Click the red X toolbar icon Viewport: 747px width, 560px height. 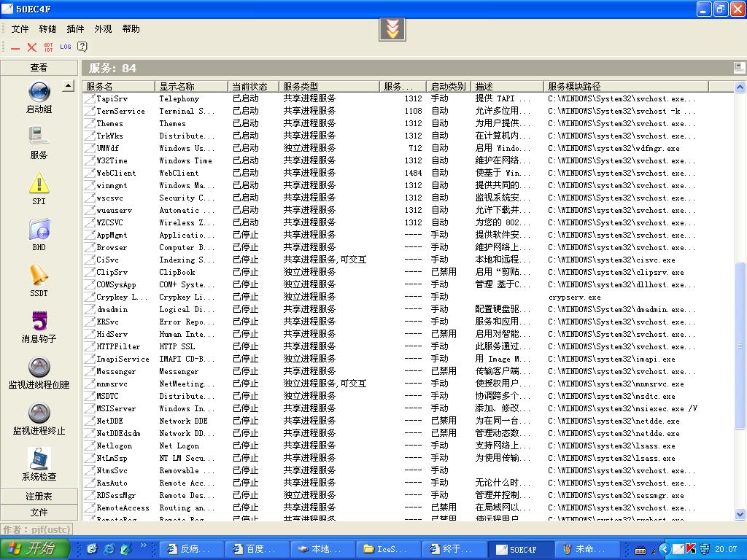click(32, 47)
